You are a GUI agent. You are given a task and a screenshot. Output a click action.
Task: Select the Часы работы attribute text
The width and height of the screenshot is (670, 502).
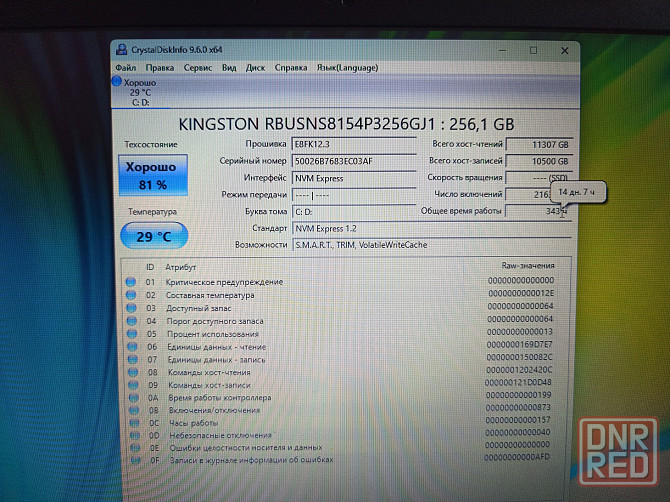(x=194, y=423)
